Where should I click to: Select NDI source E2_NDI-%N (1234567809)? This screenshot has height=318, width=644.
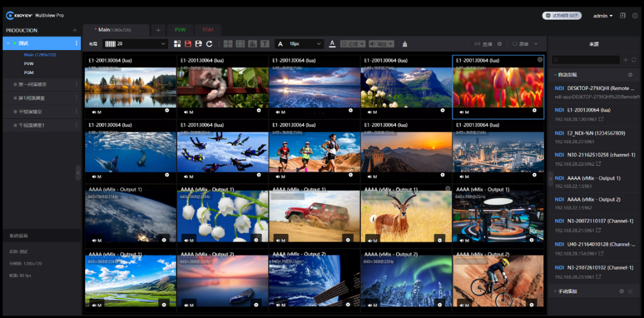(595, 137)
